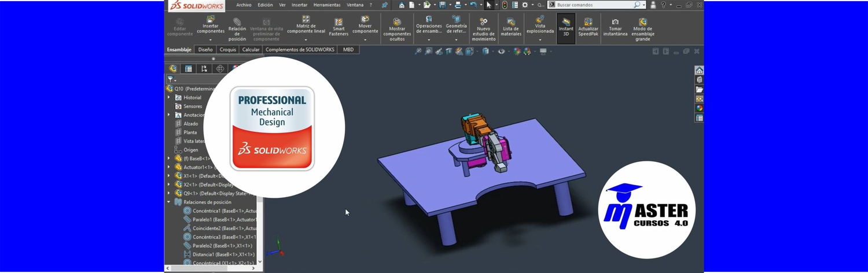
Task: Expand the Actuator1<1> component
Action: point(170,167)
